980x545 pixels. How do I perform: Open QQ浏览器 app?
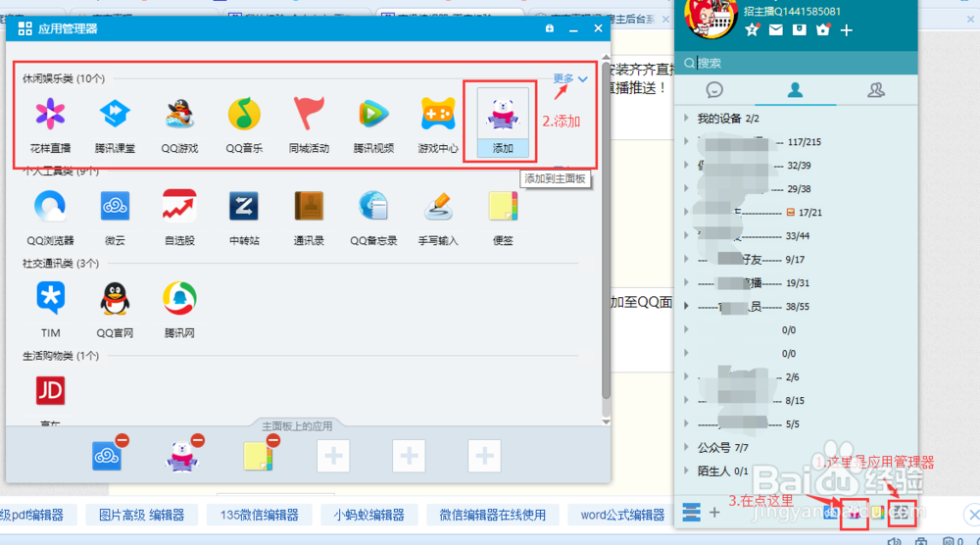coord(51,207)
